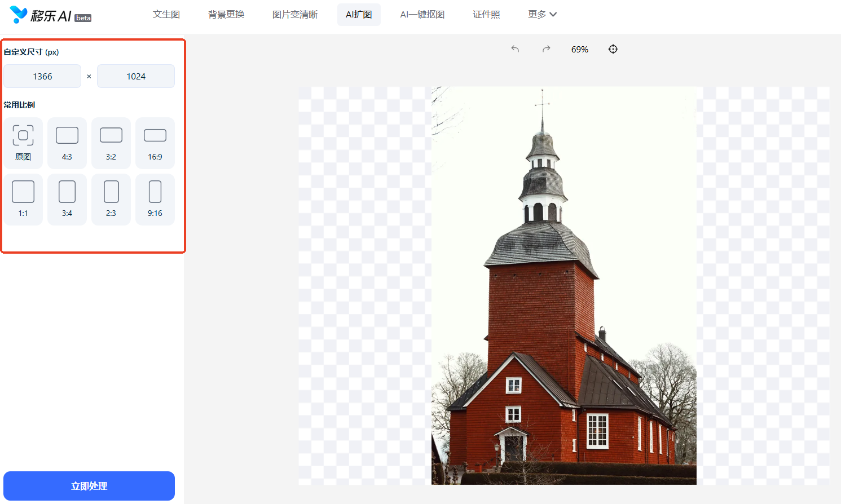Click the height field showing 1024
The height and width of the screenshot is (504, 841).
(x=136, y=76)
